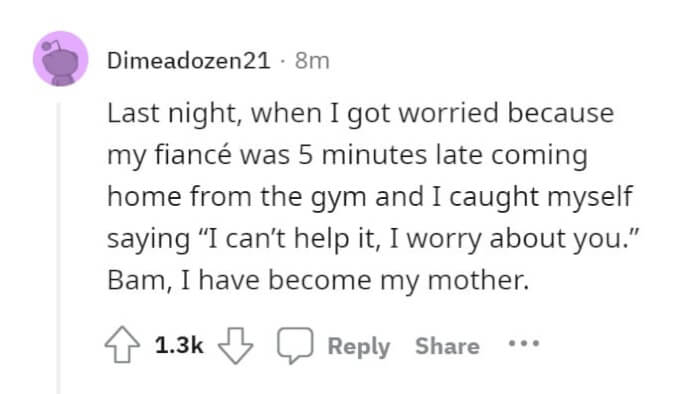Click the 1.3k vote count
Image resolution: width=700 pixels, height=394 pixels.
point(179,345)
